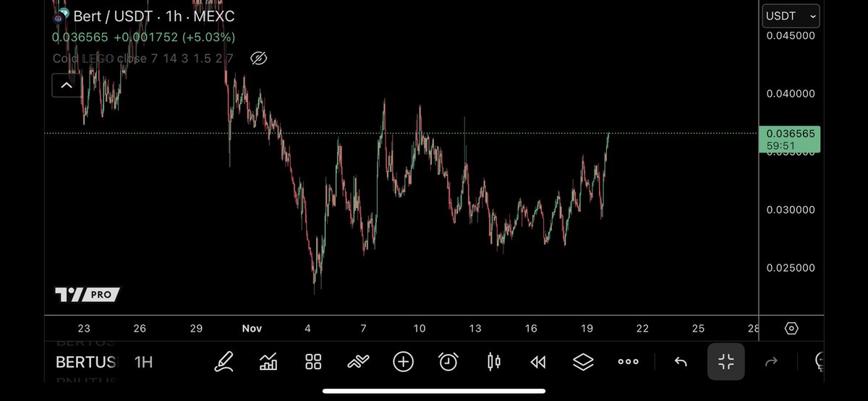Click the Nov date label on time axis

coord(252,328)
